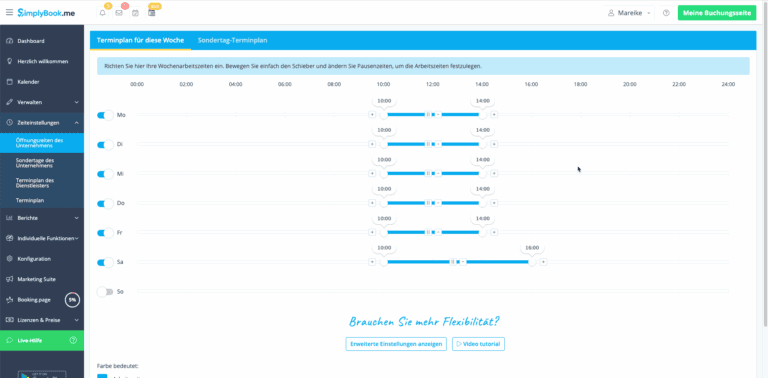Open the help question mark in top bar

[x=666, y=13]
